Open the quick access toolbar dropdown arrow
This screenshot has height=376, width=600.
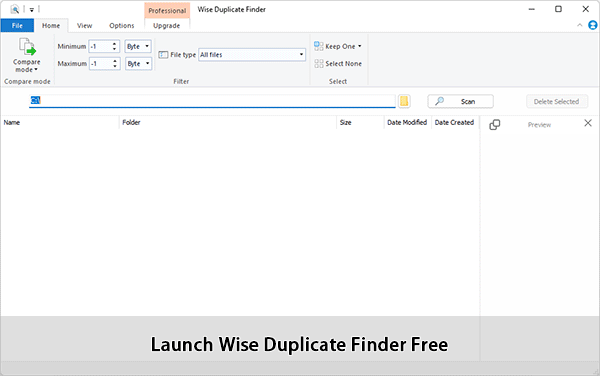pos(32,10)
